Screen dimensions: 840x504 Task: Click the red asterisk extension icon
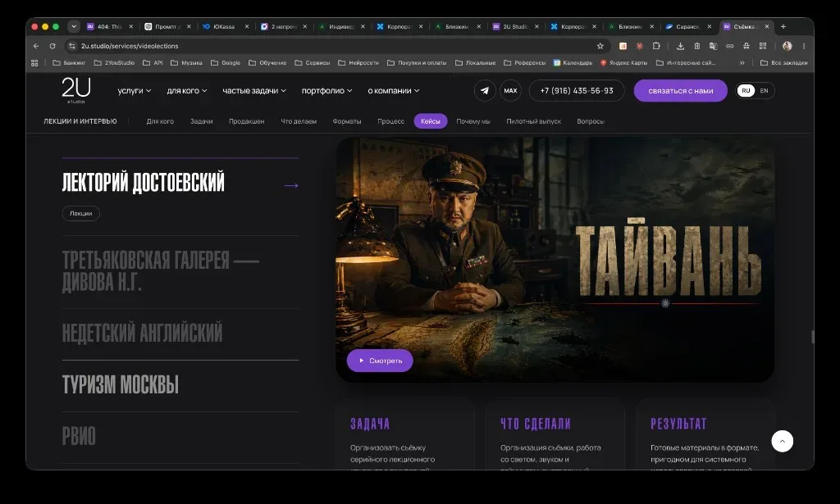639,46
